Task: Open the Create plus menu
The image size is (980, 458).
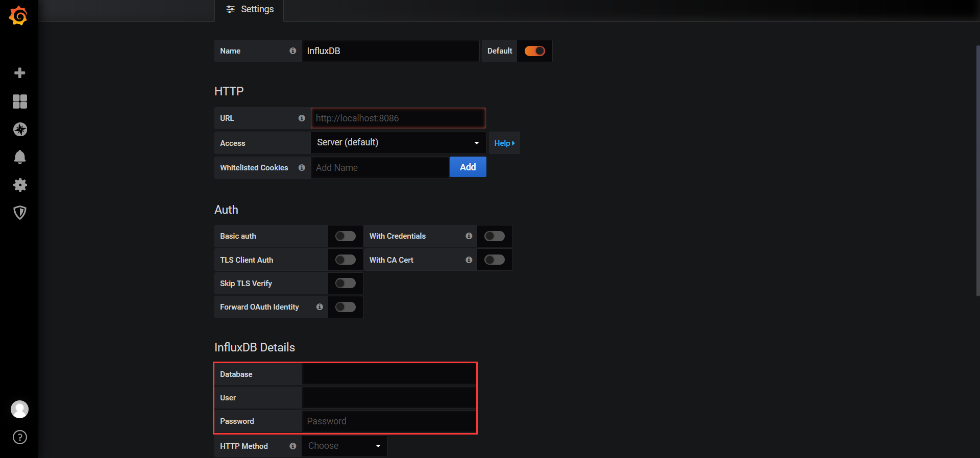Action: tap(20, 73)
